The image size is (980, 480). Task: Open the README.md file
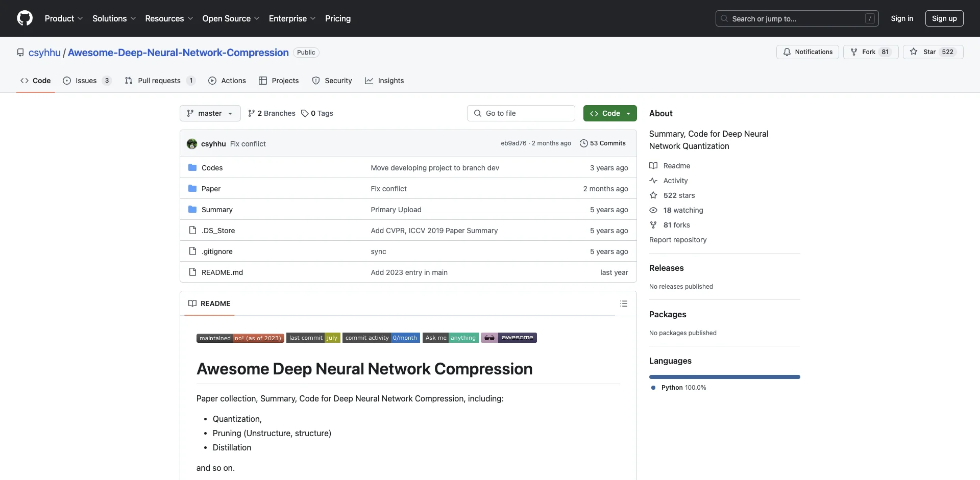coord(222,272)
